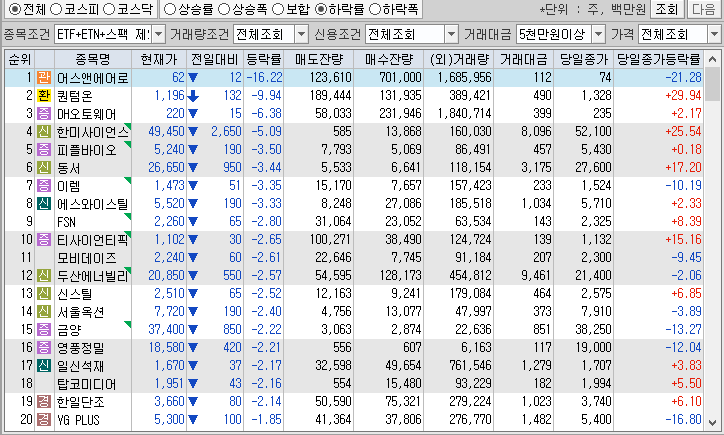Sort by 종목명 column header

pyautogui.click(x=93, y=59)
